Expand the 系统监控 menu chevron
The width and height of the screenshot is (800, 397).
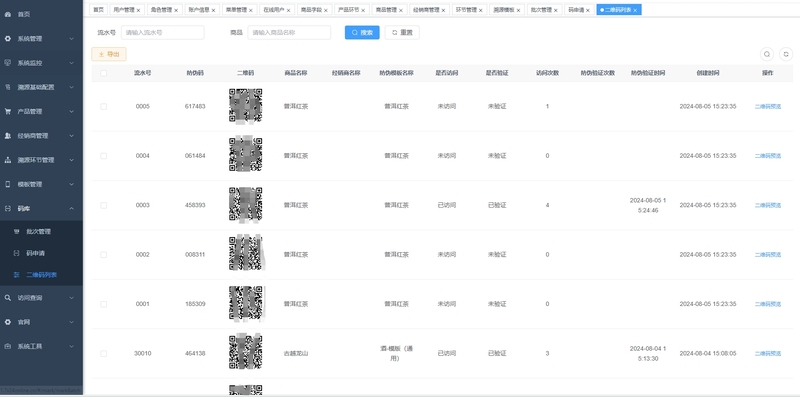(71, 63)
